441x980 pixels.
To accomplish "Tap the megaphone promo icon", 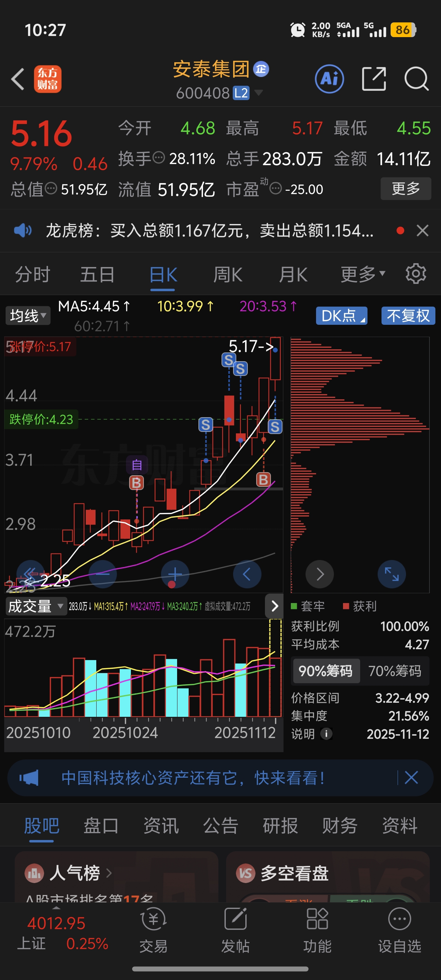I will tap(29, 778).
